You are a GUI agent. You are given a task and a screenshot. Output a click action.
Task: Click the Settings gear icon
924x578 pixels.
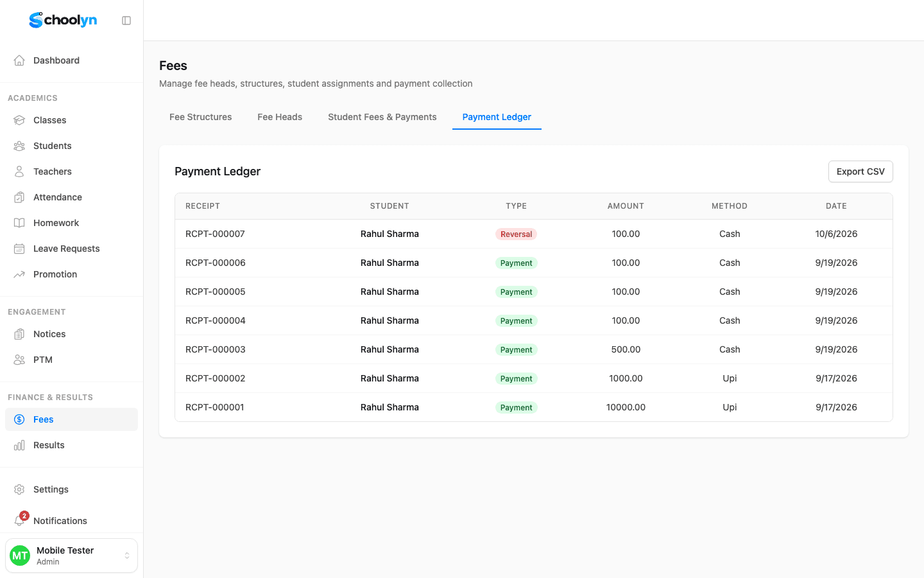[x=19, y=489]
